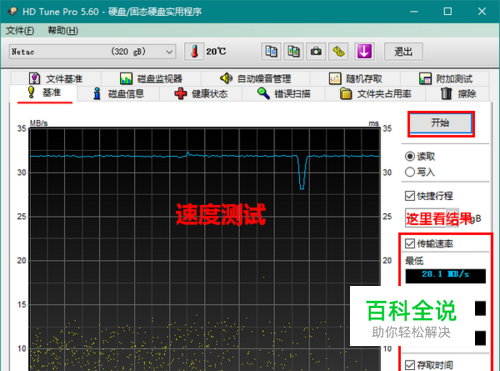Open options with the yellow tools icon

click(x=339, y=52)
